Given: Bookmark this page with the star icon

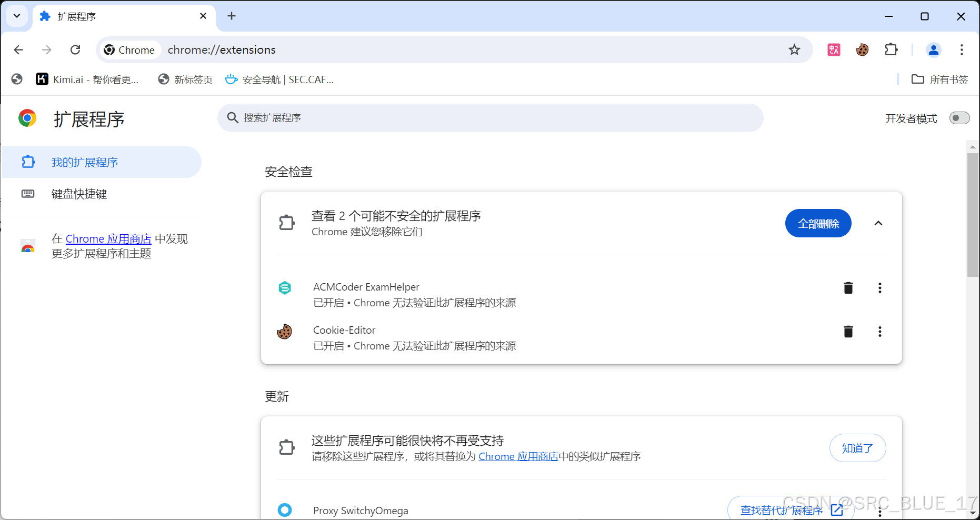Looking at the screenshot, I should 794,49.
